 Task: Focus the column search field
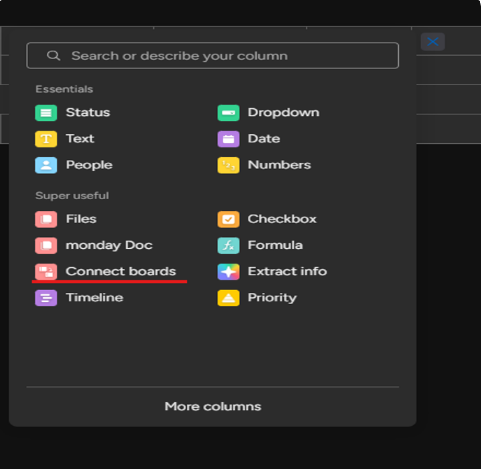tap(213, 56)
